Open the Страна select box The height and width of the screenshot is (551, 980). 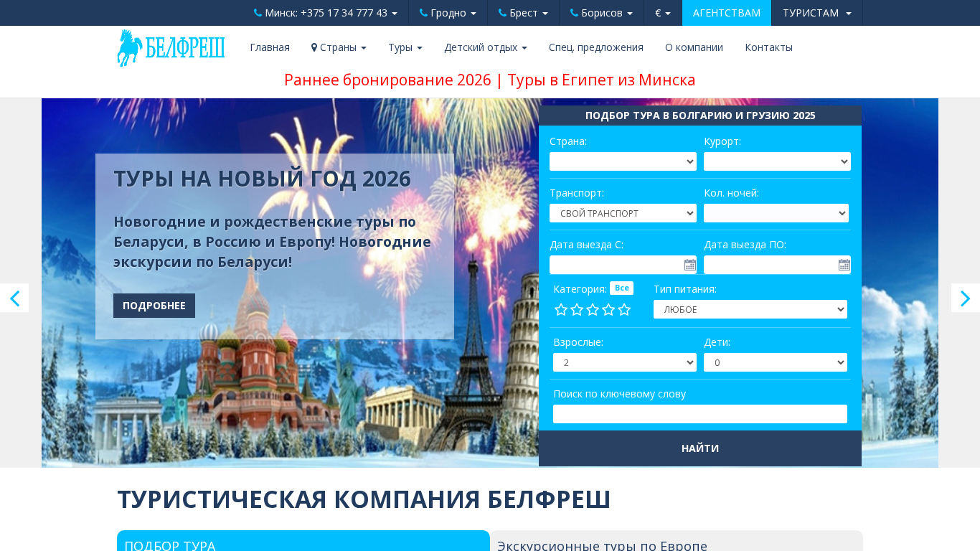[x=623, y=161]
